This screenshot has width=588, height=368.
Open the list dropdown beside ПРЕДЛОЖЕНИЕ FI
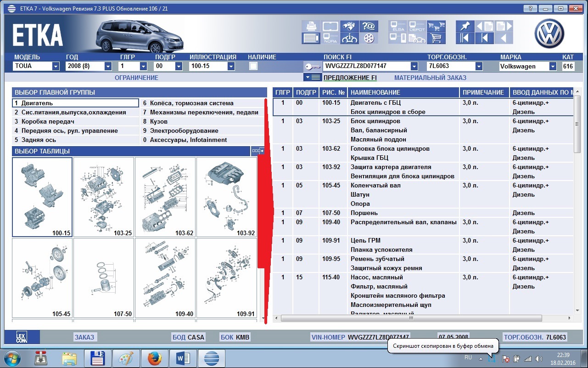point(312,77)
